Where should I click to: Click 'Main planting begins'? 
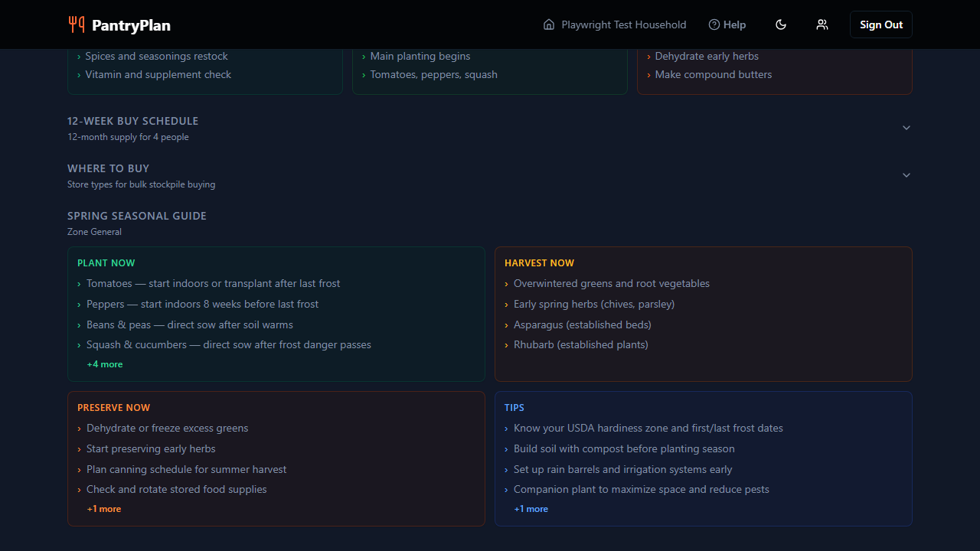[x=420, y=56]
